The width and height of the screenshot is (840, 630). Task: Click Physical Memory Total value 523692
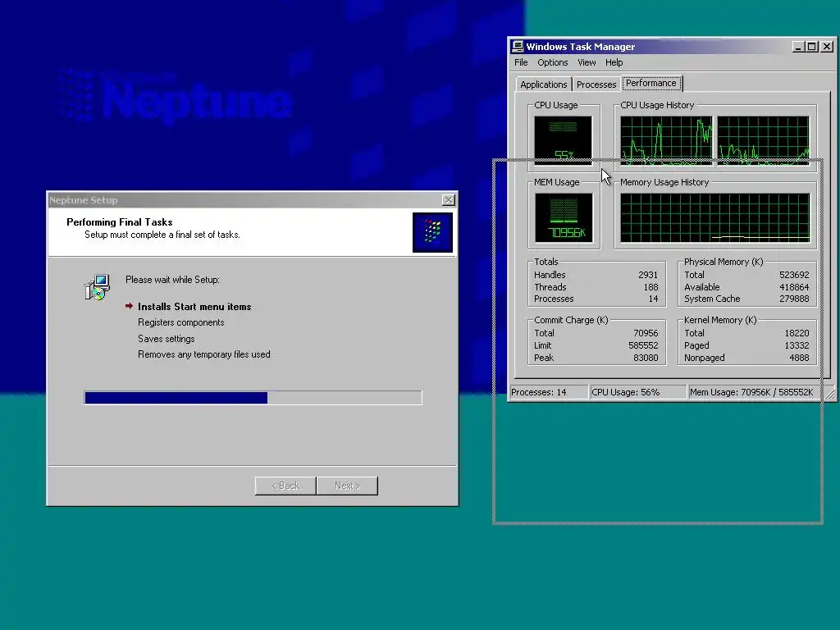(794, 275)
